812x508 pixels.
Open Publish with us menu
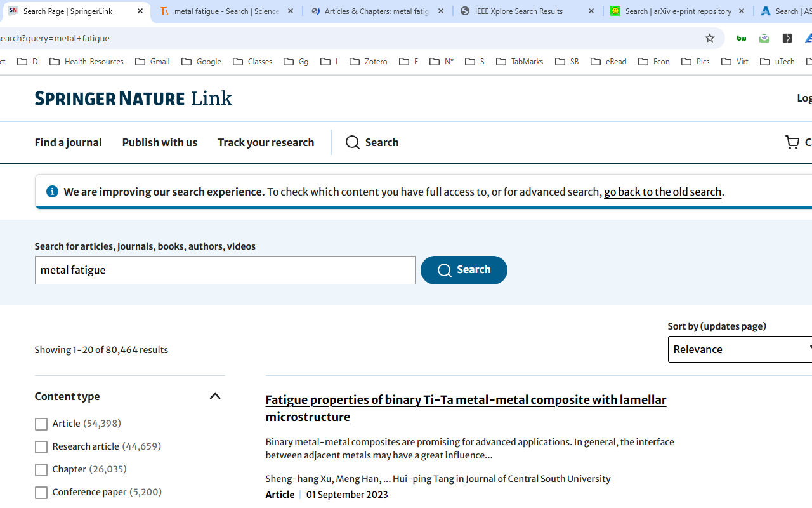coord(159,142)
